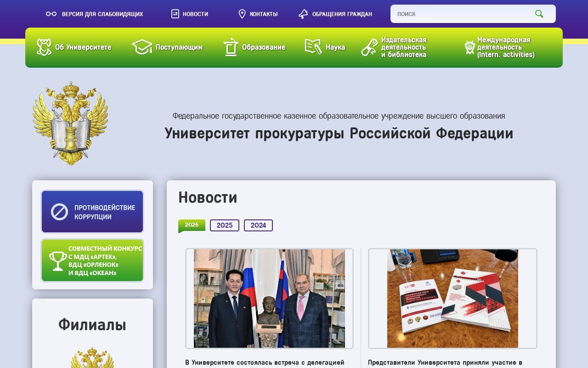588x368 pixels.
Task: Click the glasses icon for visually impaired version
Action: (51, 14)
